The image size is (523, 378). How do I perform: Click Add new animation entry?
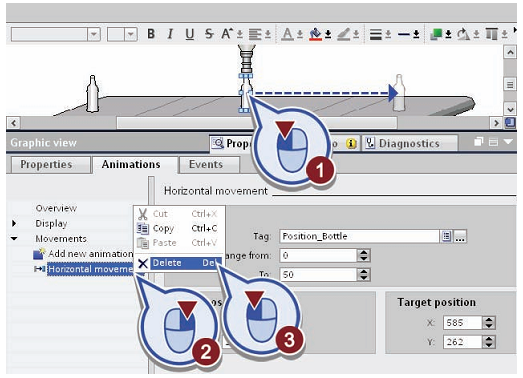[83, 254]
